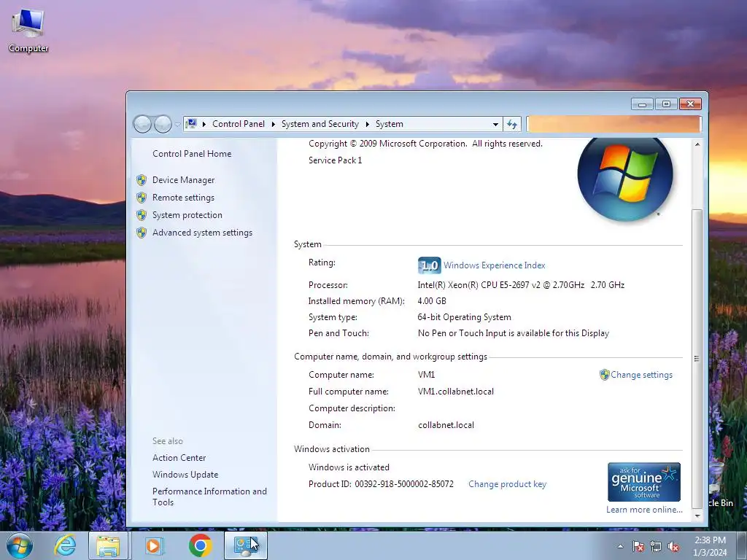Screen dimensions: 747x560
Task: Click the Service Pack 1 text
Action: 336,160
